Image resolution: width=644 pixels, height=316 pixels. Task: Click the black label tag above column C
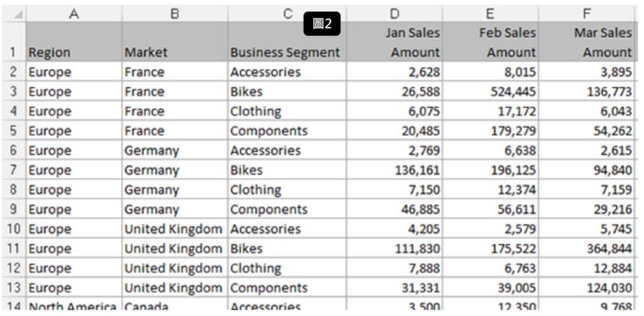click(x=322, y=24)
